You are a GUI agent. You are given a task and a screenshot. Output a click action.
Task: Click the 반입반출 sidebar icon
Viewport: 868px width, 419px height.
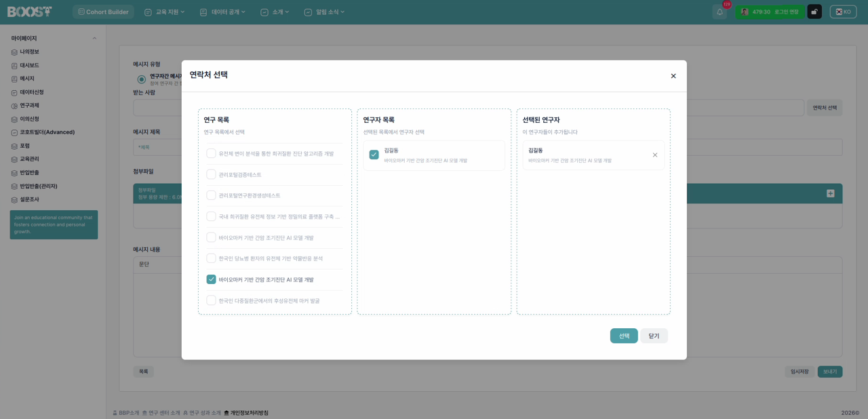pos(14,172)
